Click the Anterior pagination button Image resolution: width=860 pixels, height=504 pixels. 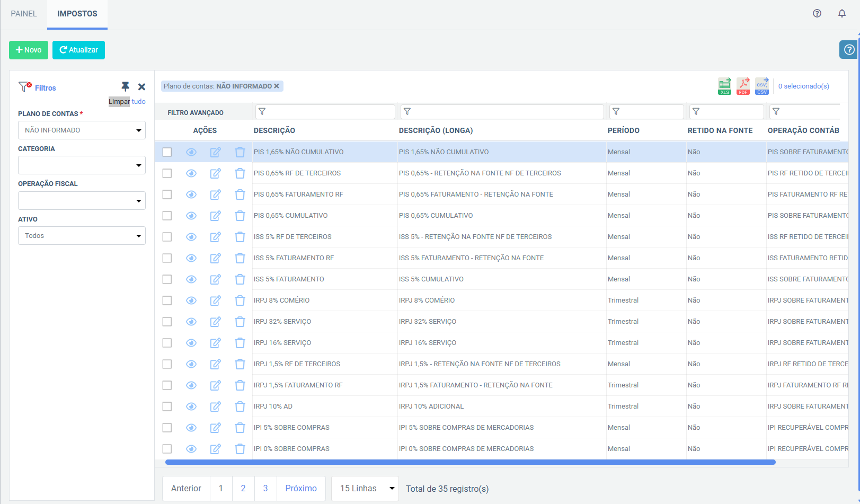186,489
